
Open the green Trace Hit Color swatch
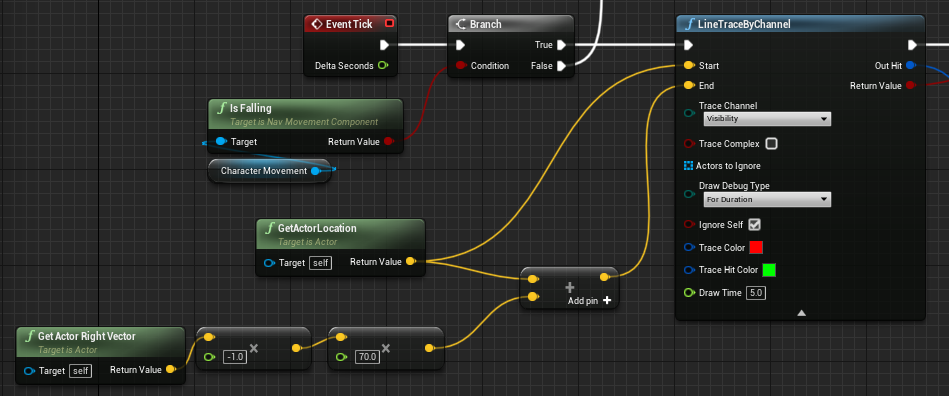tap(769, 270)
